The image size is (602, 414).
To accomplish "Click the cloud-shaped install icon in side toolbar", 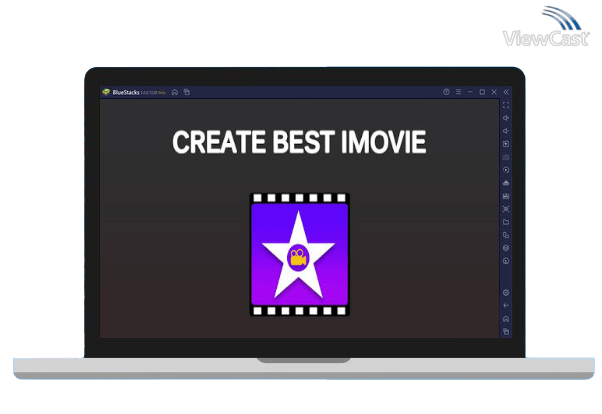I will coord(506,183).
